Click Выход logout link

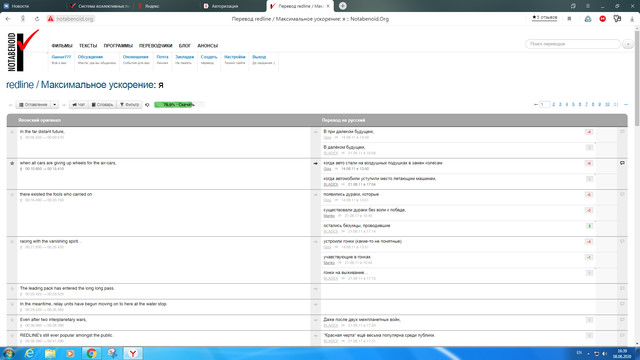(259, 57)
